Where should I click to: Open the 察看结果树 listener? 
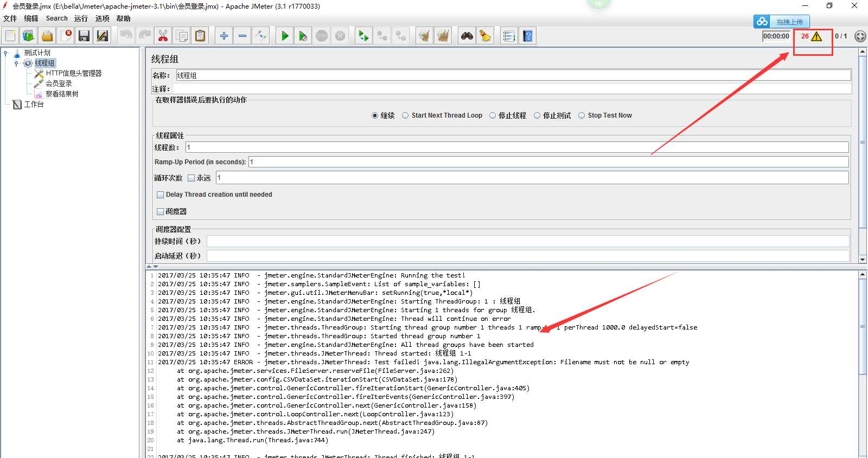62,94
